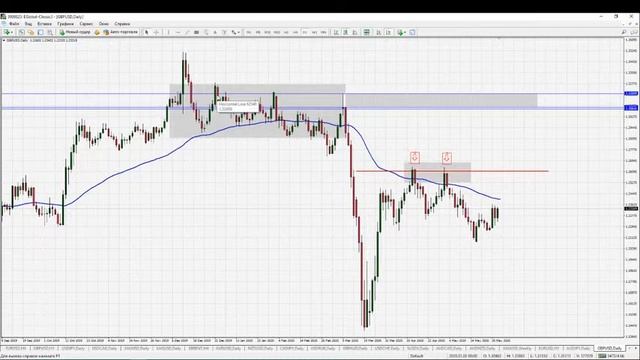Viewport: 640px width, 360px height.
Task: Switch chart to candlesticks type
Action: (x=345, y=32)
